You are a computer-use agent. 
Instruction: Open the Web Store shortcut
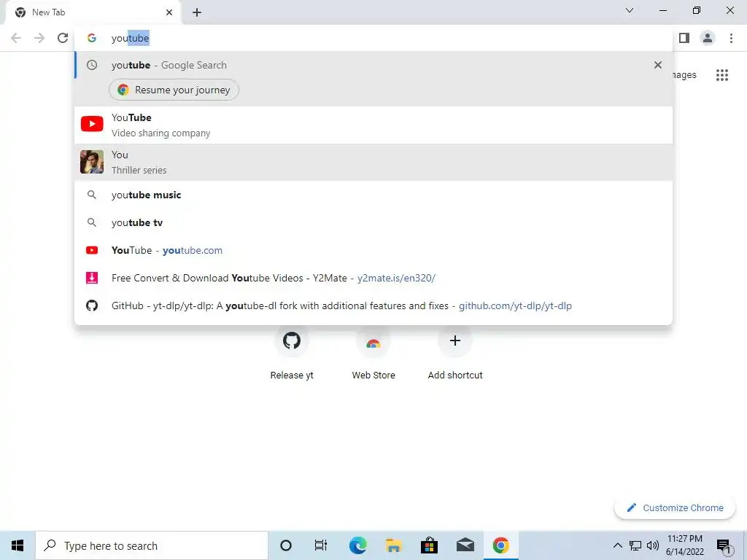pos(373,353)
